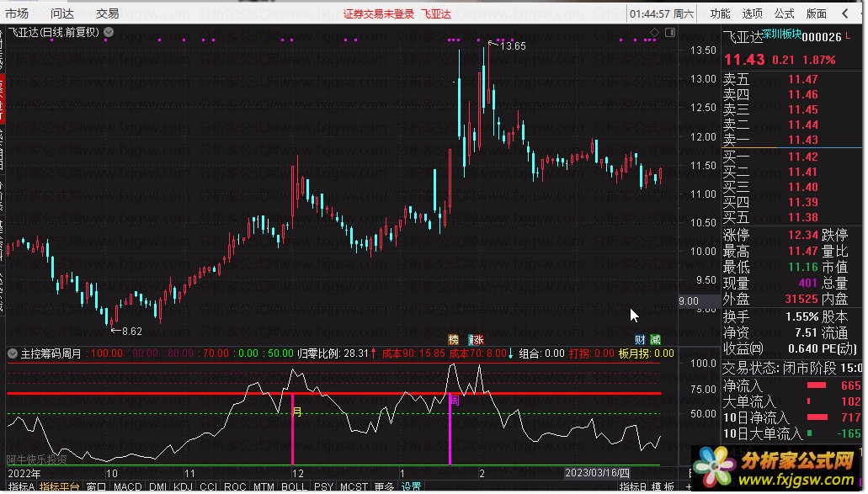The image size is (868, 494).
Task: Click the 归零比例: 28.31 readout
Action: point(333,353)
